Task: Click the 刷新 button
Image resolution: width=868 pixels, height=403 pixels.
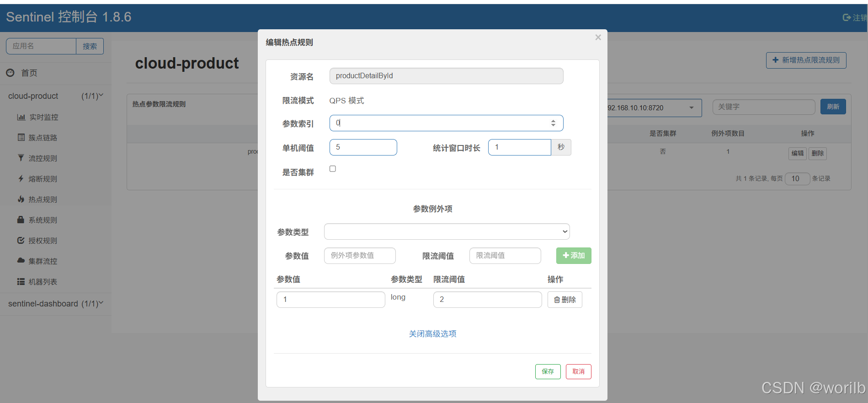Action: coord(833,107)
